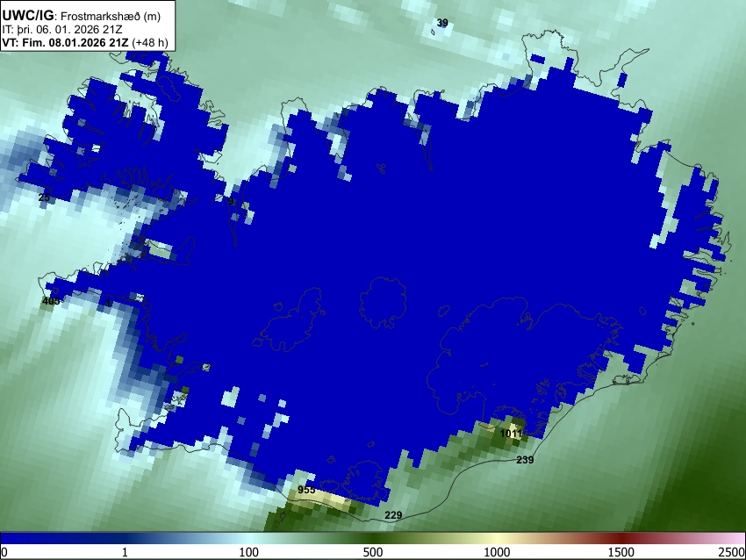746x560 pixels.
Task: Click the colorbar tick label 1500
Action: 621,552
